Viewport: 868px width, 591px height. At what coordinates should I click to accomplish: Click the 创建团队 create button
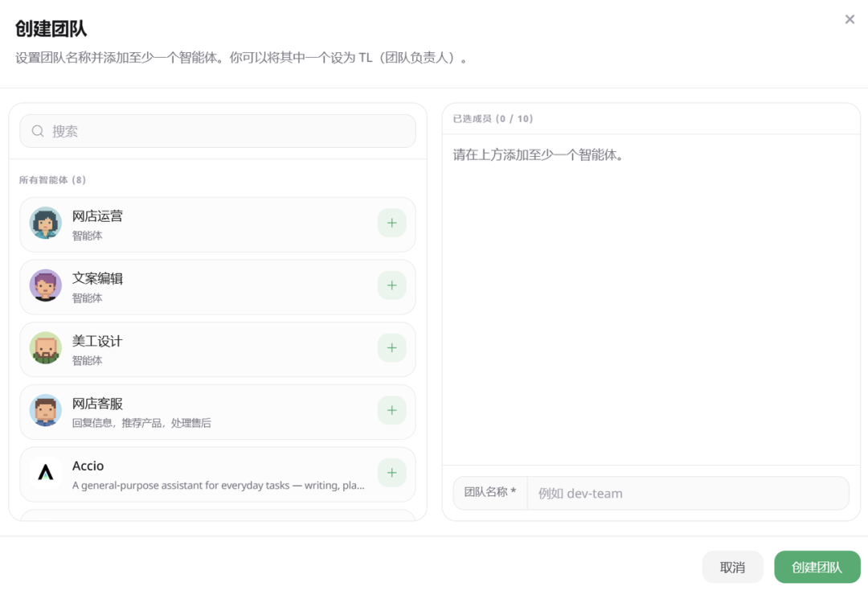click(817, 567)
